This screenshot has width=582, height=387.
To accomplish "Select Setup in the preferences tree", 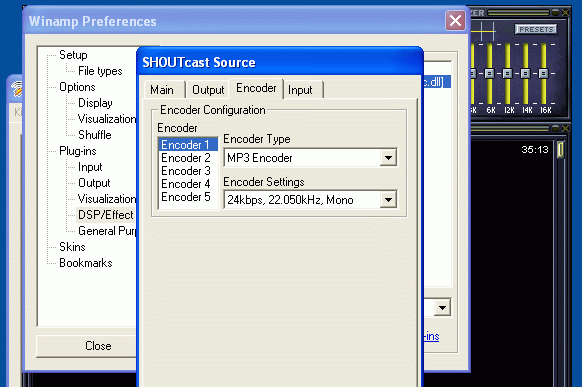I will click(x=73, y=55).
